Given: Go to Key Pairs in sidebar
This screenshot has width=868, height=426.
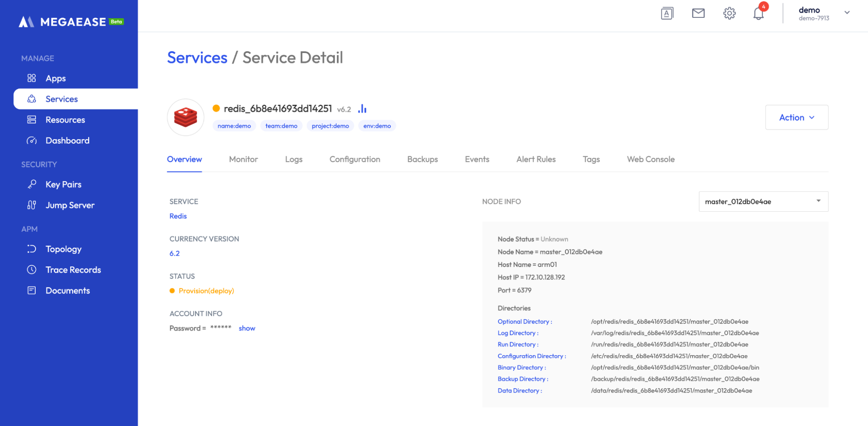Looking at the screenshot, I should click(x=63, y=185).
